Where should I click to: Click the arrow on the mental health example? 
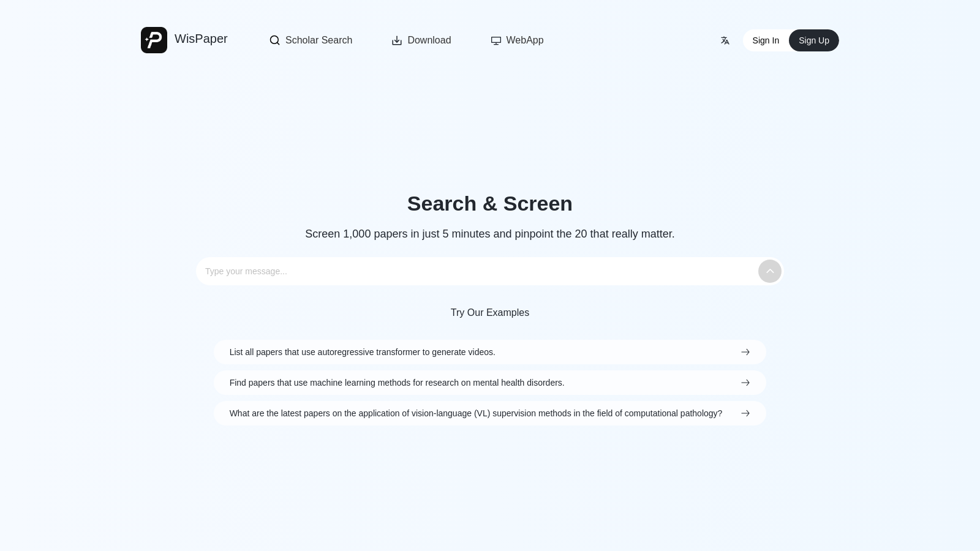745,383
